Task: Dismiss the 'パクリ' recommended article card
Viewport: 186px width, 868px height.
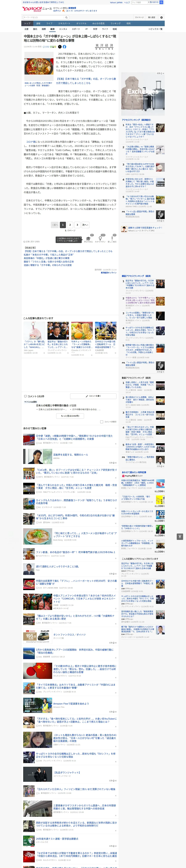Action: tap(44, 353)
